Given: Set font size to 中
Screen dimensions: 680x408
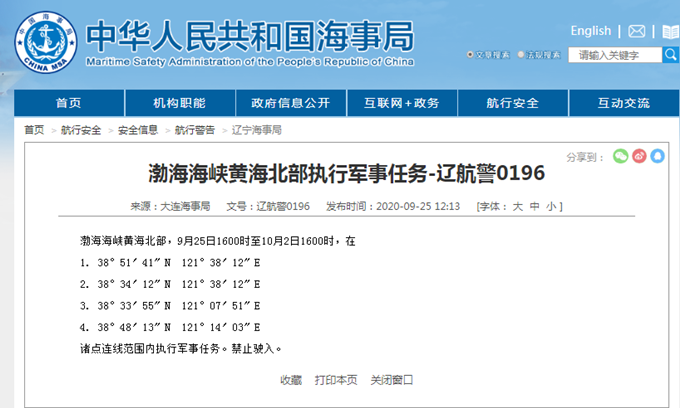Looking at the screenshot, I should tap(535, 206).
